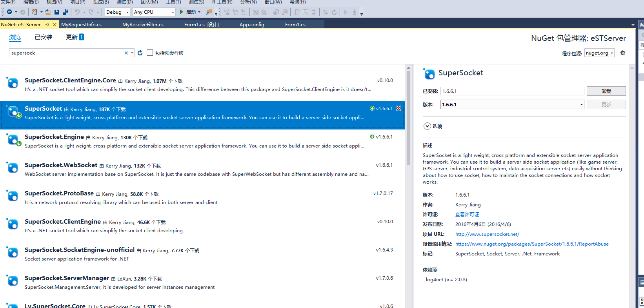
Task: Switch to the 已安装 installed tab
Action: tap(43, 37)
